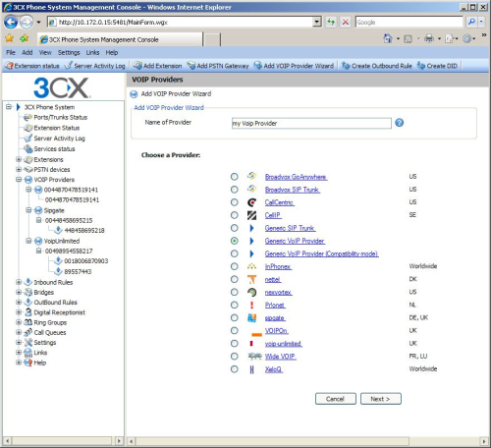Image resolution: width=491 pixels, height=448 pixels.
Task: Open the Wide VOIP provider link
Action: click(280, 357)
